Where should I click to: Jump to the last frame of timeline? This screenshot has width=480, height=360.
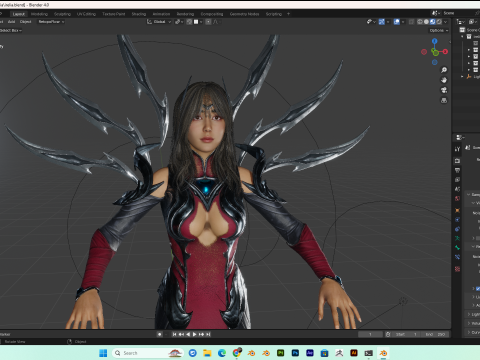(x=208, y=334)
